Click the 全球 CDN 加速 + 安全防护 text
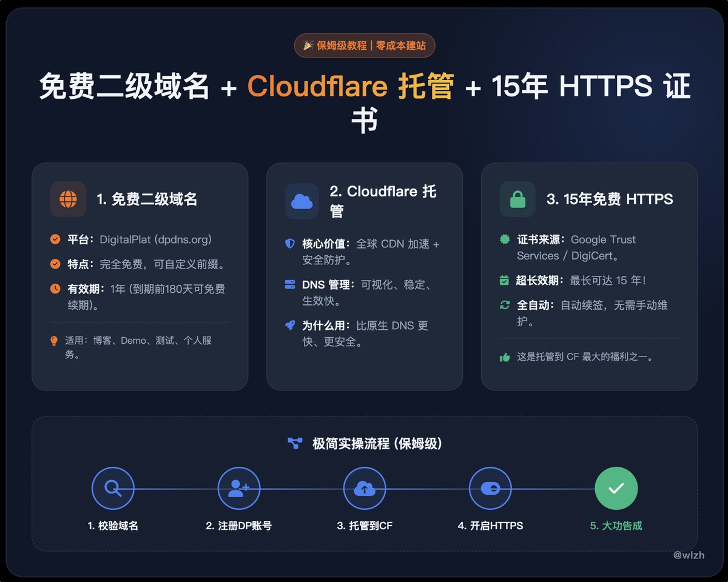Screen dimensions: 728x582 (371, 252)
